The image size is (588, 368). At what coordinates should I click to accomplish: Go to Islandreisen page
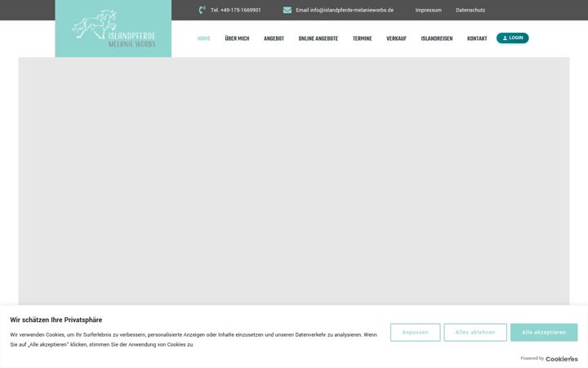click(x=437, y=38)
